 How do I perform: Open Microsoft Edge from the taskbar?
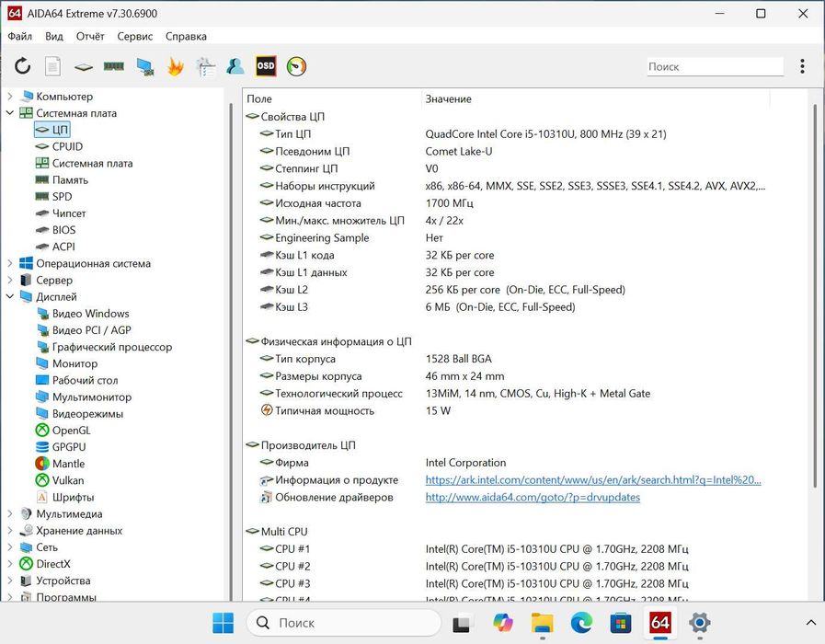point(581,623)
